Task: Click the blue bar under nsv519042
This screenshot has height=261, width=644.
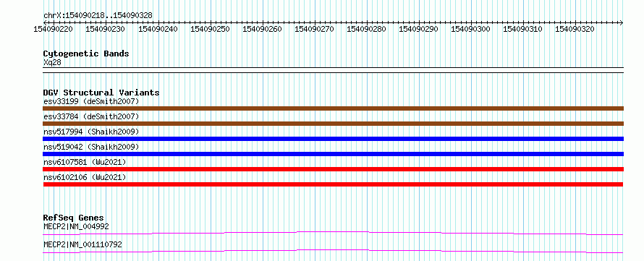Action: (x=333, y=154)
